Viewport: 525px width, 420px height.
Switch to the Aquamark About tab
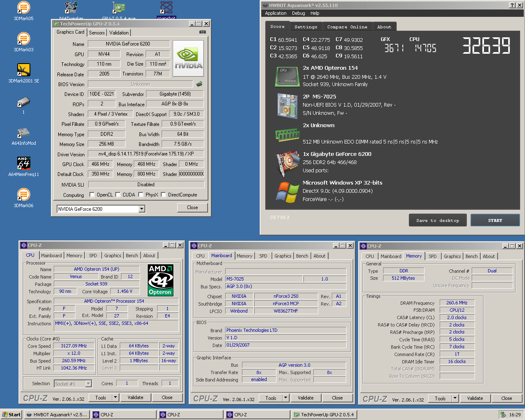(384, 27)
